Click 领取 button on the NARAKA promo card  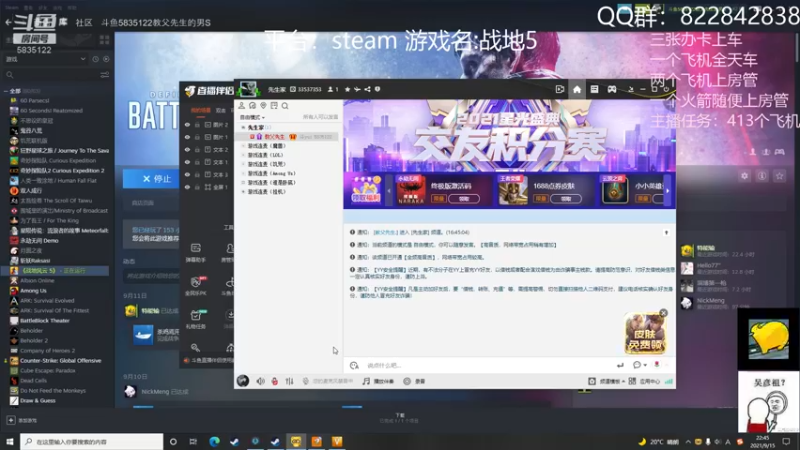(464, 198)
